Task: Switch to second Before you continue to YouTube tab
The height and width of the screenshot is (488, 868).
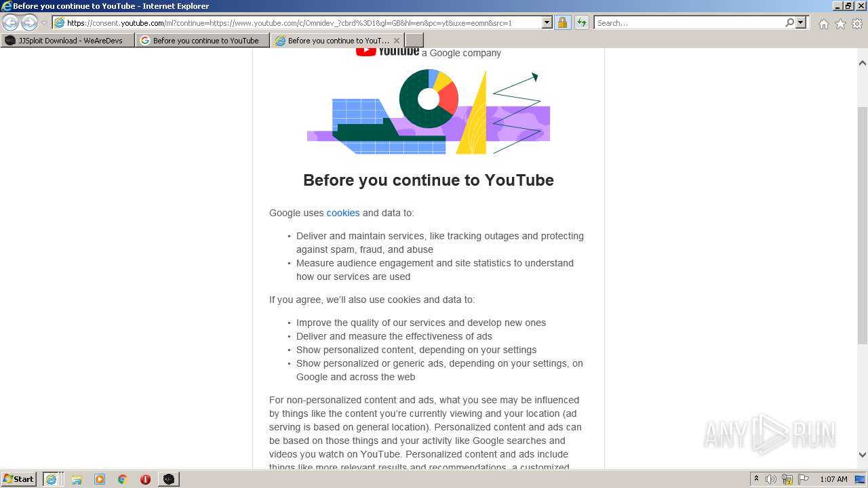Action: (x=338, y=41)
